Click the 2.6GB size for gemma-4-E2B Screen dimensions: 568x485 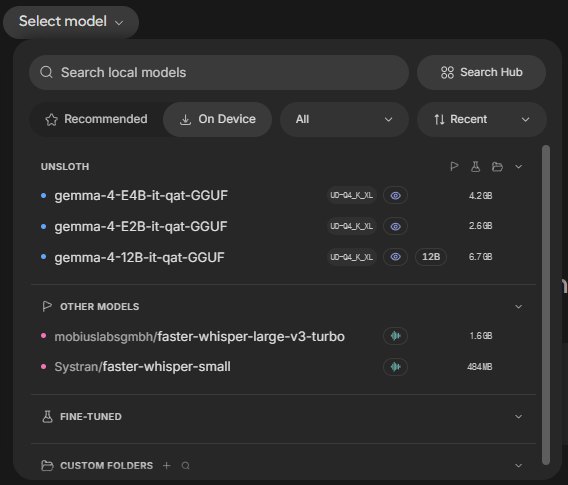(480, 226)
